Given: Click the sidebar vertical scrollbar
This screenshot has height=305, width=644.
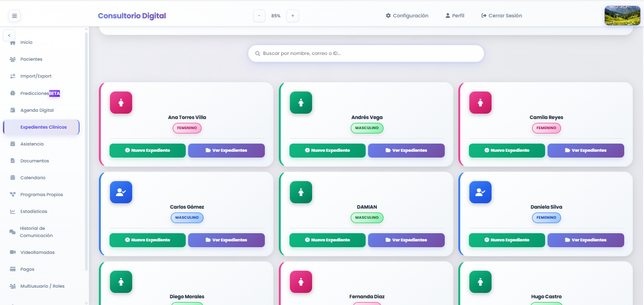Looking at the screenshot, I should 86,151.
